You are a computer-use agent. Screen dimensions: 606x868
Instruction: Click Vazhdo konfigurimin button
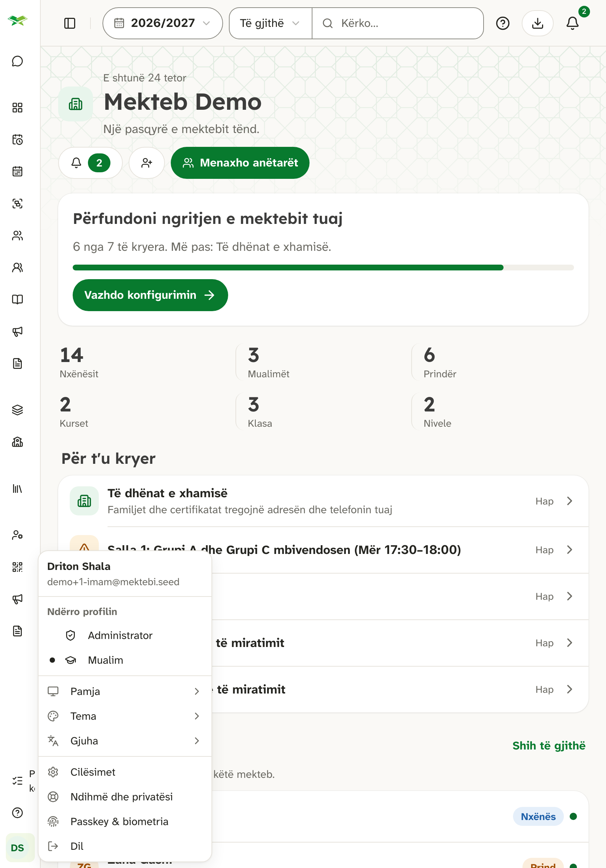coord(150,295)
